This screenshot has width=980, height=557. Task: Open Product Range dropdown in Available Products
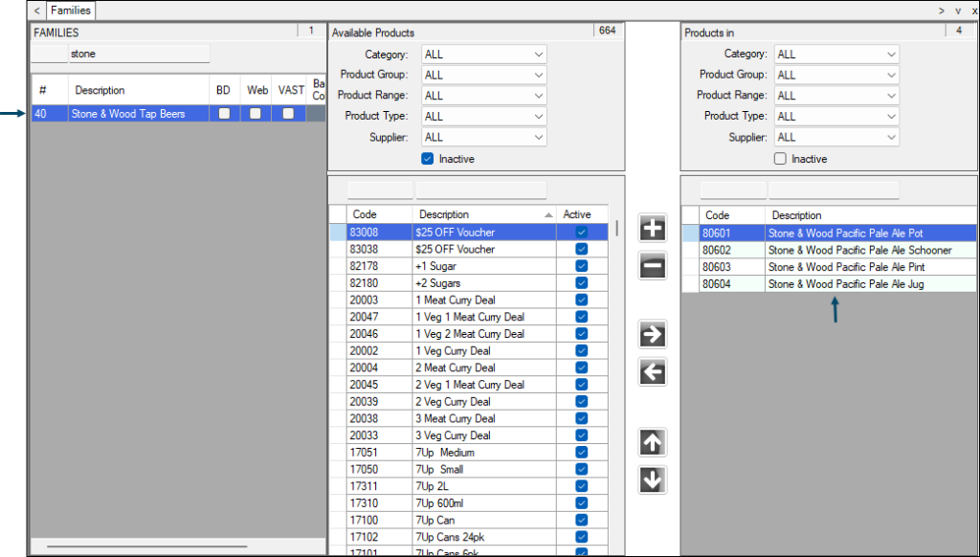[x=484, y=96]
